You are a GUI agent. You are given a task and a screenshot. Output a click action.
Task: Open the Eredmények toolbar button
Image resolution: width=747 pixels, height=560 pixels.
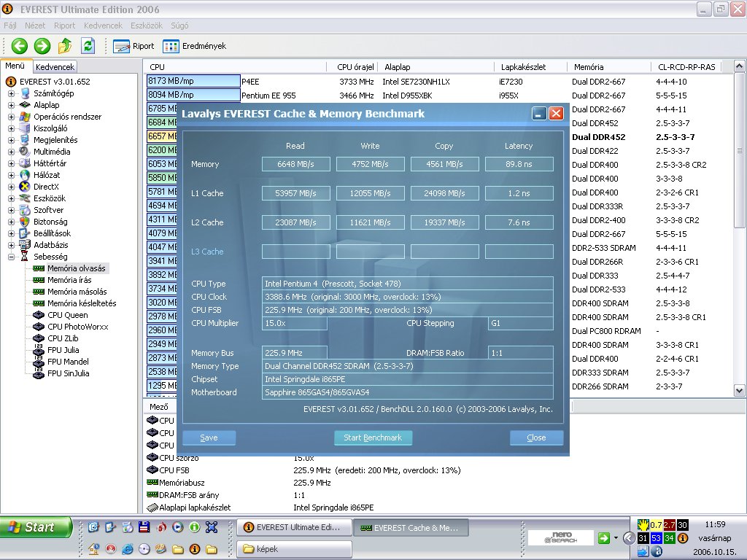(194, 46)
